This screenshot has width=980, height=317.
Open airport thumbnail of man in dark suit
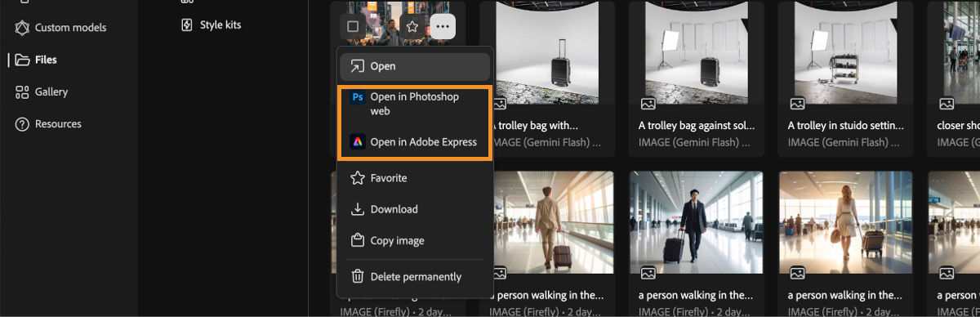697,222
